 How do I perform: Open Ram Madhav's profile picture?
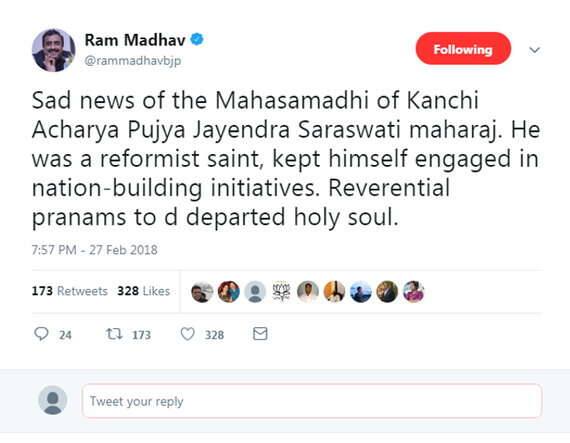pyautogui.click(x=53, y=50)
